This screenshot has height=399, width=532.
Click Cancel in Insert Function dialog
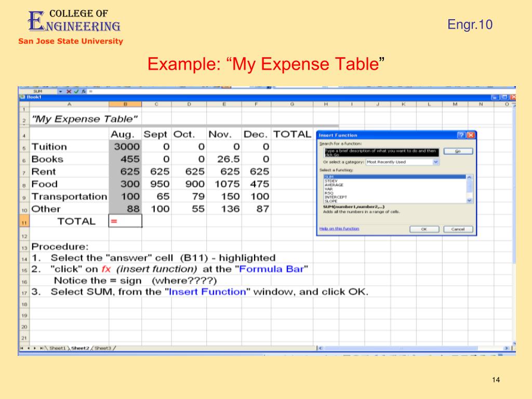pos(458,229)
